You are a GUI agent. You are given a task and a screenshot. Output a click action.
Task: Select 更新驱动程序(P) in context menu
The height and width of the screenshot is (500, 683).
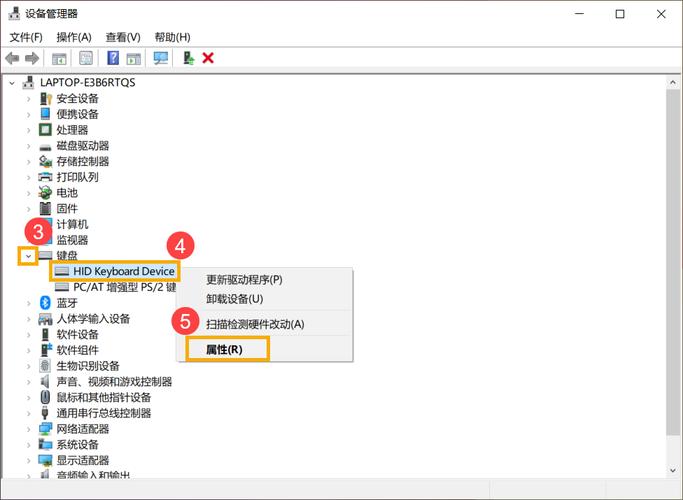click(244, 280)
